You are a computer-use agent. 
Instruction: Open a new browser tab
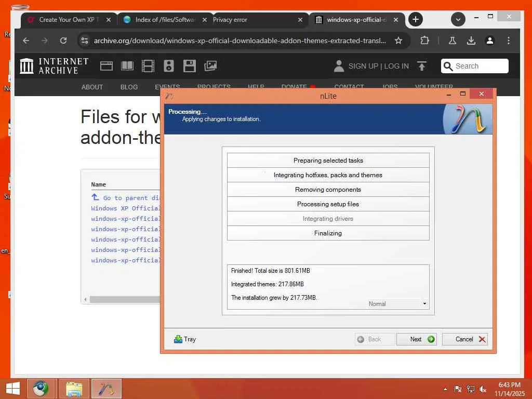pyautogui.click(x=416, y=19)
